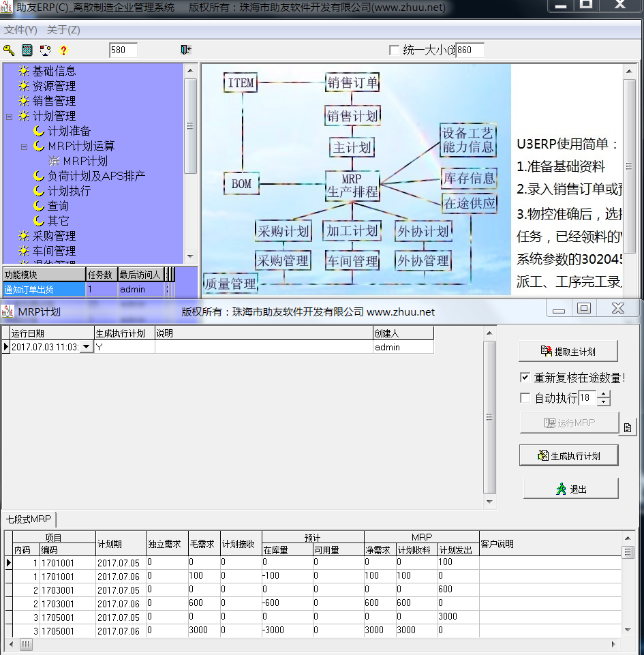The image size is (644, 655).
Task: Click the 提取主计划 button
Action: point(568,352)
